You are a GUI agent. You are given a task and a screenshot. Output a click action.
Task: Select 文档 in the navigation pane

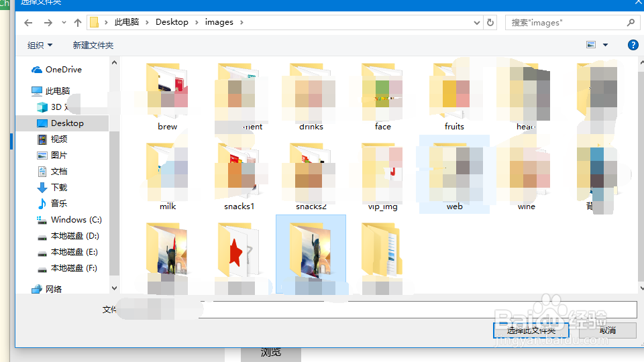tap(52, 171)
